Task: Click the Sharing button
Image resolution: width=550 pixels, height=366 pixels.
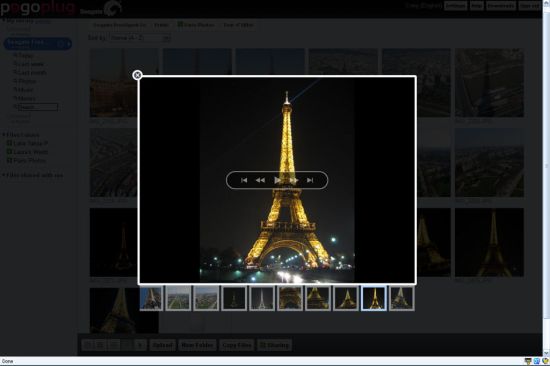Action: (275, 345)
